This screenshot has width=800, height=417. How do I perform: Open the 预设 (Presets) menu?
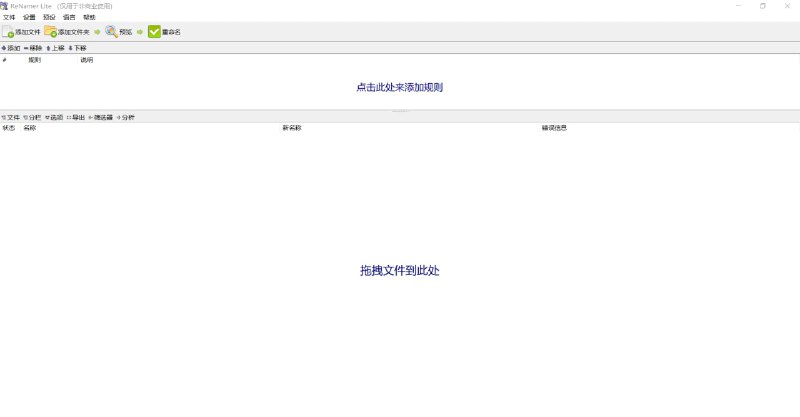click(x=49, y=17)
